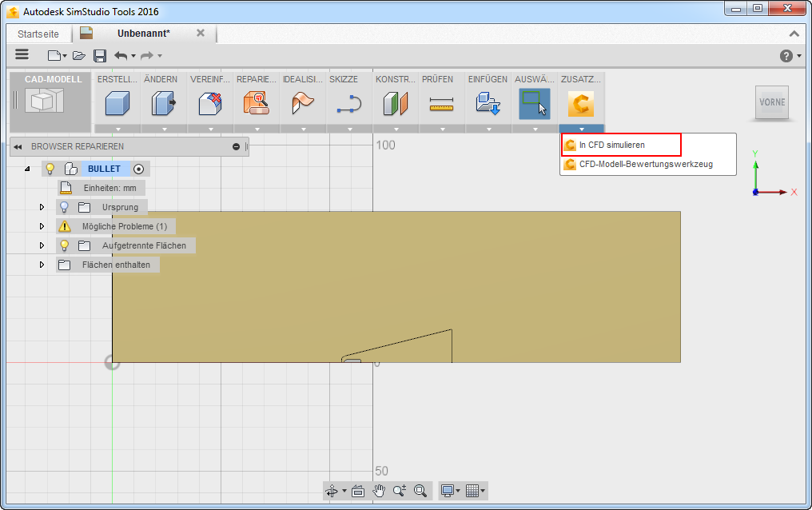Screen dimensions: 812x510
Task: Click the CAD-MODELL workspace button
Action: point(50,102)
